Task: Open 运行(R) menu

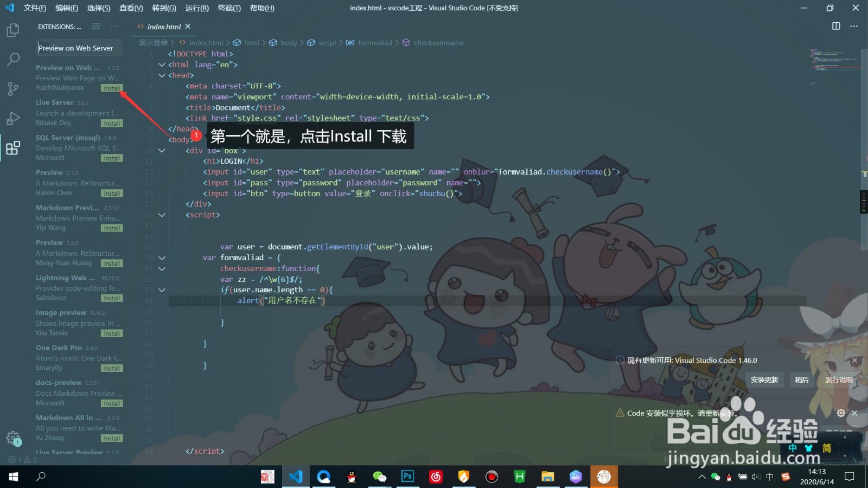Action: pos(197,8)
